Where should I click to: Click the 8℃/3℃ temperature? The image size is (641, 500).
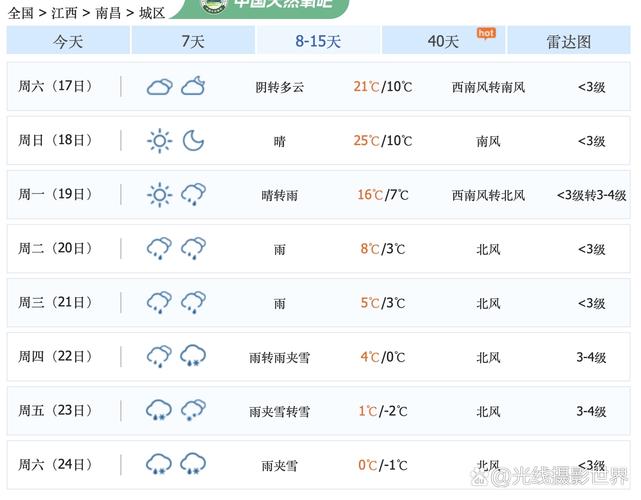coord(383,249)
